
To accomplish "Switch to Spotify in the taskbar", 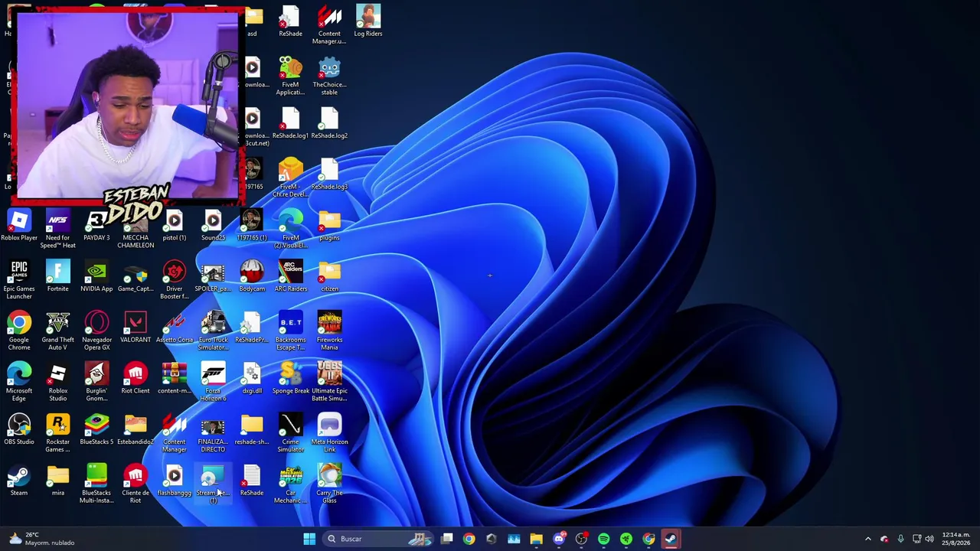I will point(603,539).
